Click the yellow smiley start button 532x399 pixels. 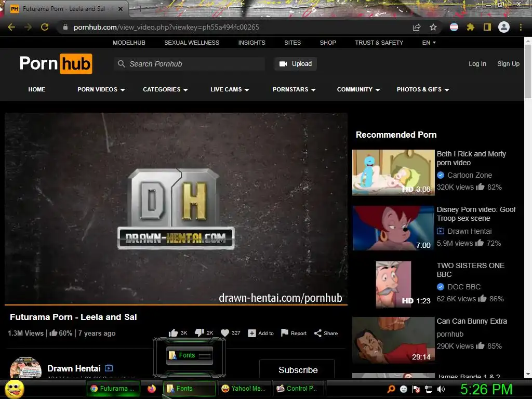(14, 389)
